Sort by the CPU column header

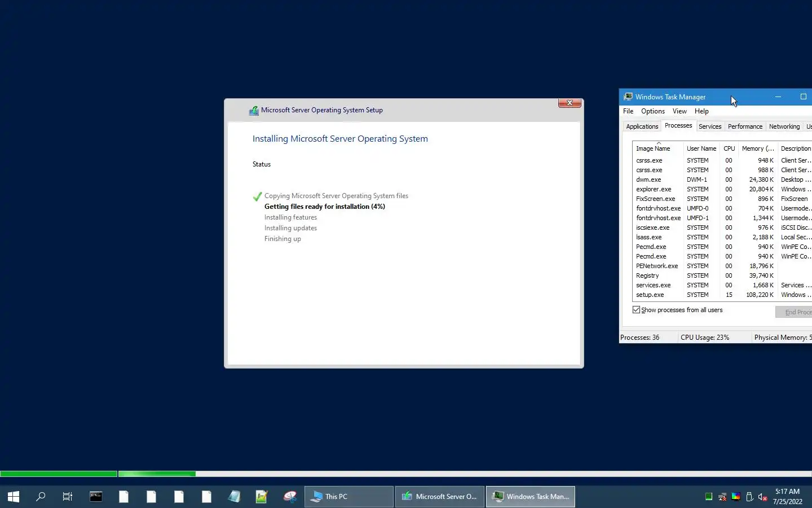(x=729, y=148)
